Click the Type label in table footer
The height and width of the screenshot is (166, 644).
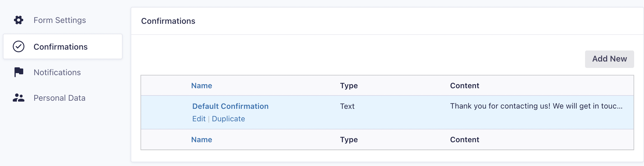click(x=349, y=140)
